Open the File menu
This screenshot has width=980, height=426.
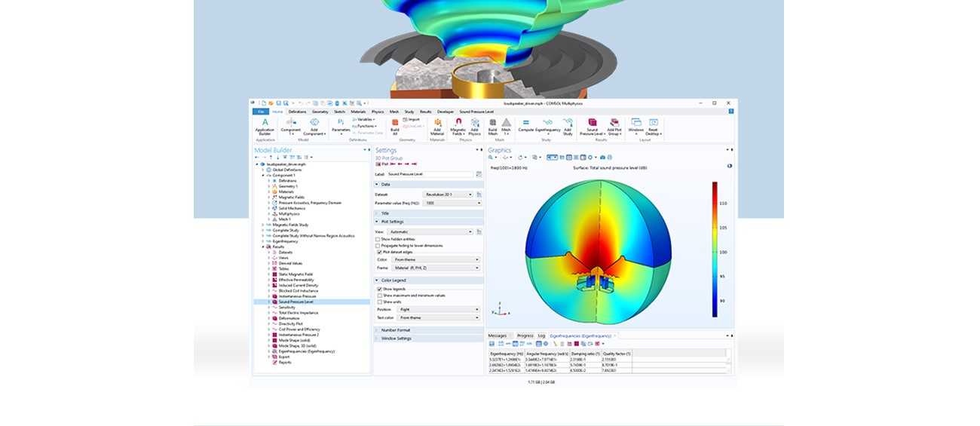click(260, 112)
